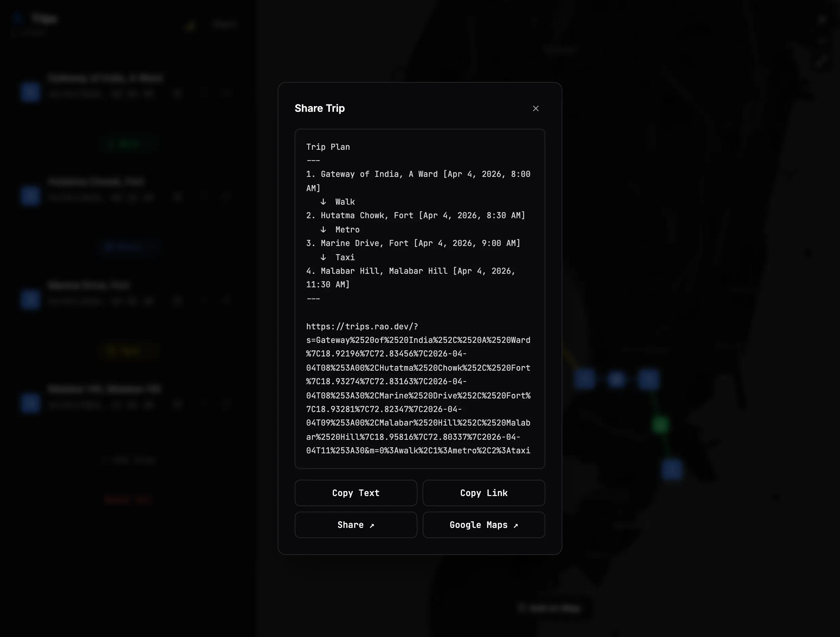Click the arrow icon on Google Maps button
Image resolution: width=840 pixels, height=637 pixels.
point(515,526)
